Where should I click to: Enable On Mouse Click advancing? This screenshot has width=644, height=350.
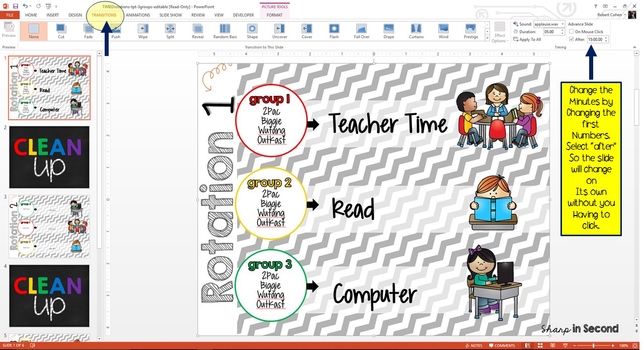(572, 31)
